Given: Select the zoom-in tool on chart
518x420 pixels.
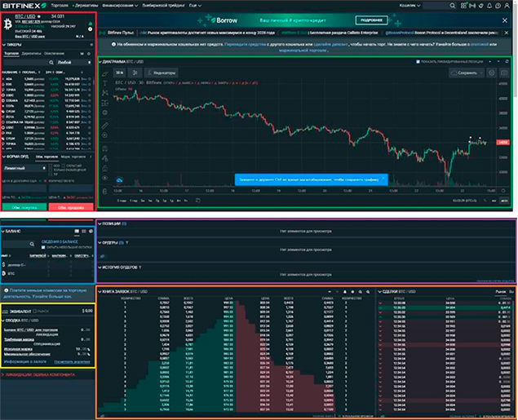Looking at the screenshot, I should (105, 135).
